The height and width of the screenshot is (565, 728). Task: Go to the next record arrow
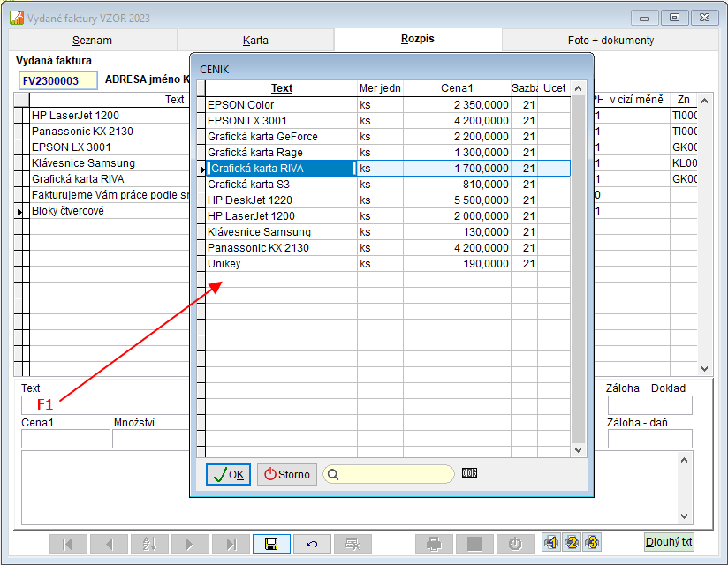[190, 544]
